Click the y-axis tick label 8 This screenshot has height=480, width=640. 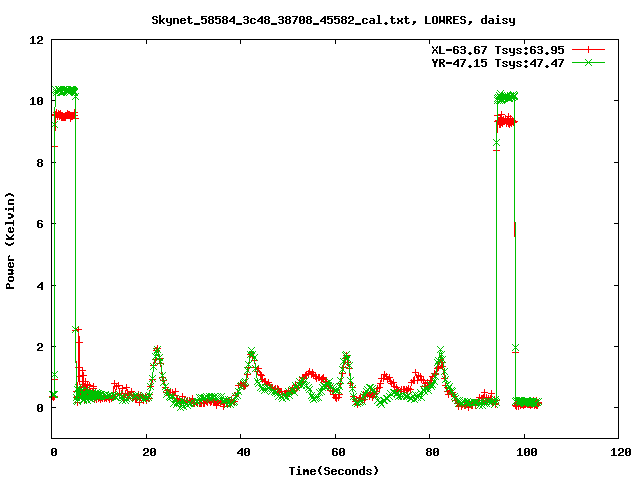coord(40,162)
